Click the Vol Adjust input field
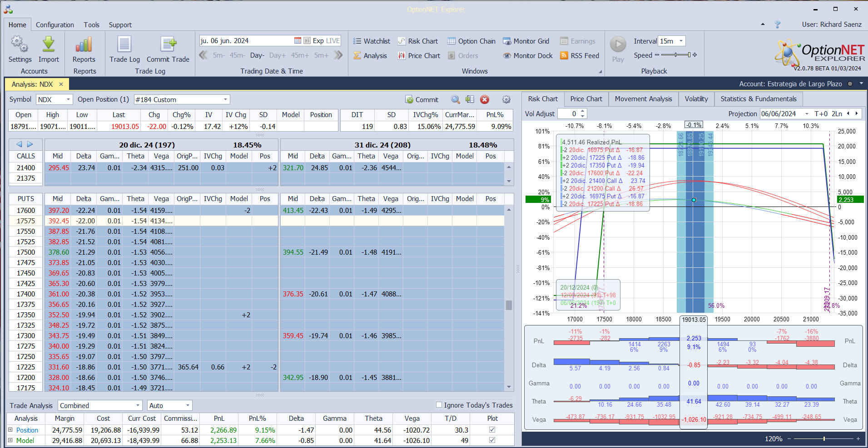Viewport: 868px width, 448px height. [568, 114]
